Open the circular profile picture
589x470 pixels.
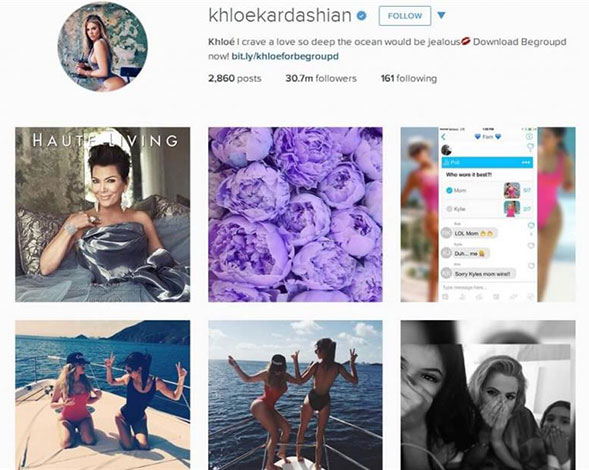(103, 47)
